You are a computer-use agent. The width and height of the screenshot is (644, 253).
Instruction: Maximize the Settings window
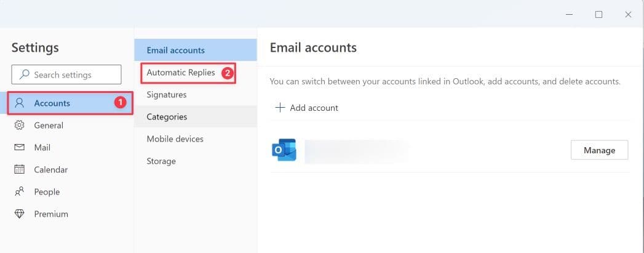click(x=598, y=14)
